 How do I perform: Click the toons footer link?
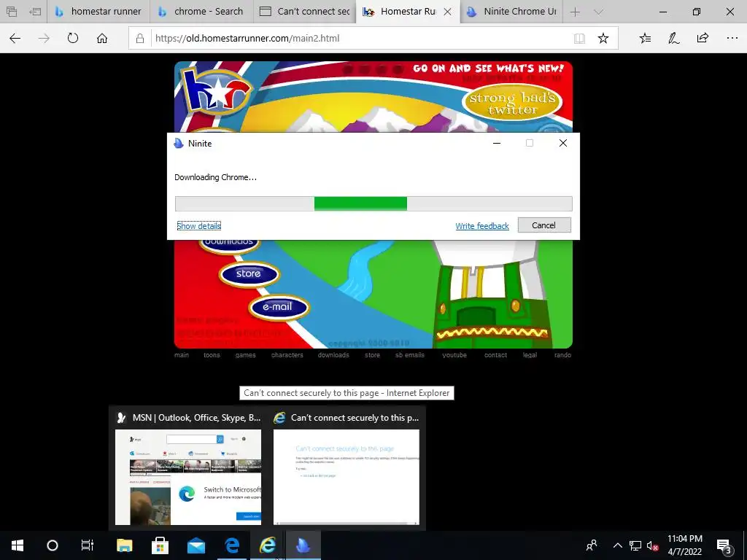click(212, 355)
